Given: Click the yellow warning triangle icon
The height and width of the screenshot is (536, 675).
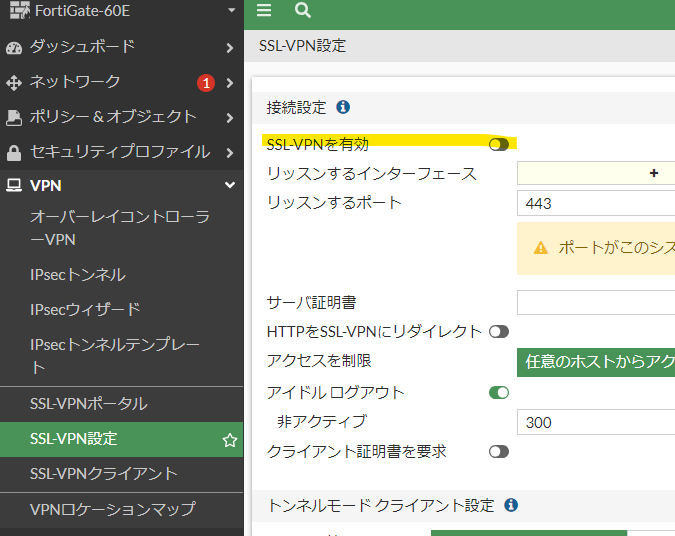Looking at the screenshot, I should [x=541, y=248].
